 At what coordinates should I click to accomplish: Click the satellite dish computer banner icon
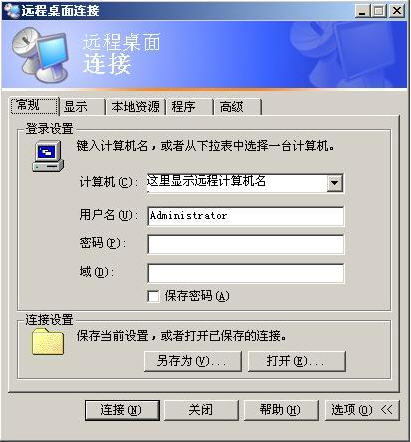coord(40,55)
